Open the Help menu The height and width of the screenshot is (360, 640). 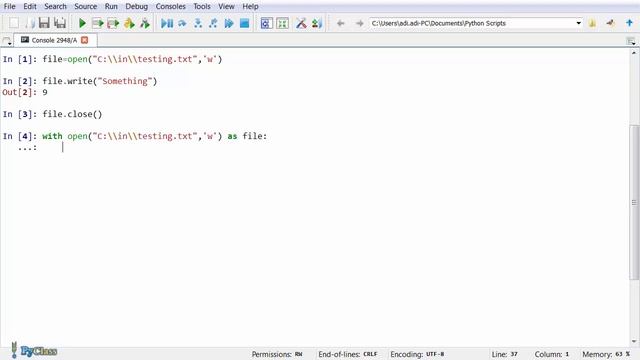[250, 7]
